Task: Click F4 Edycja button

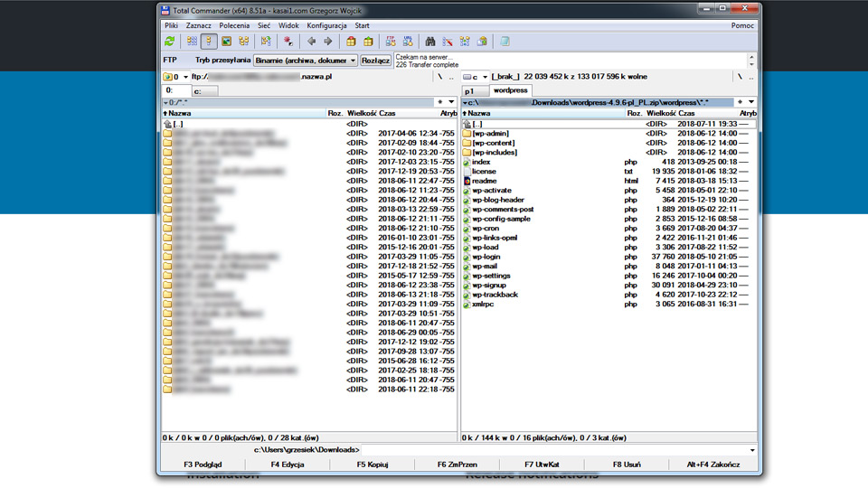Action: 288,465
